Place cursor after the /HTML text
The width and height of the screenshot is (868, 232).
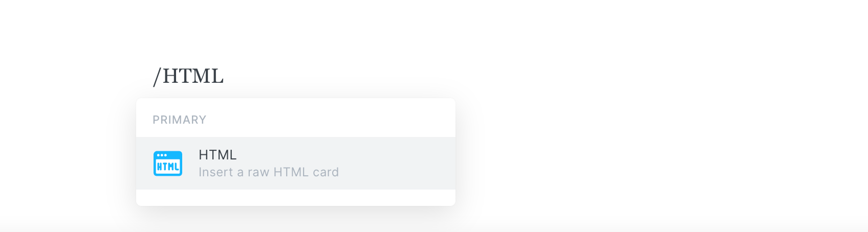point(225,76)
